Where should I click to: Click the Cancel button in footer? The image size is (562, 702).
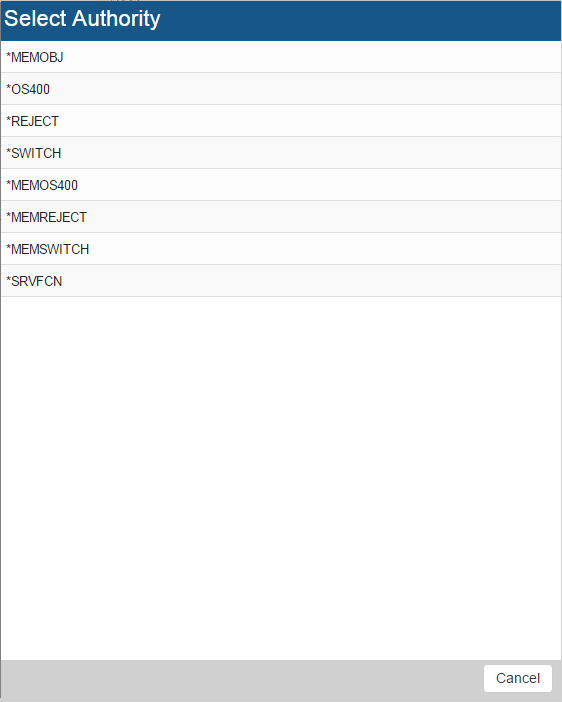518,678
